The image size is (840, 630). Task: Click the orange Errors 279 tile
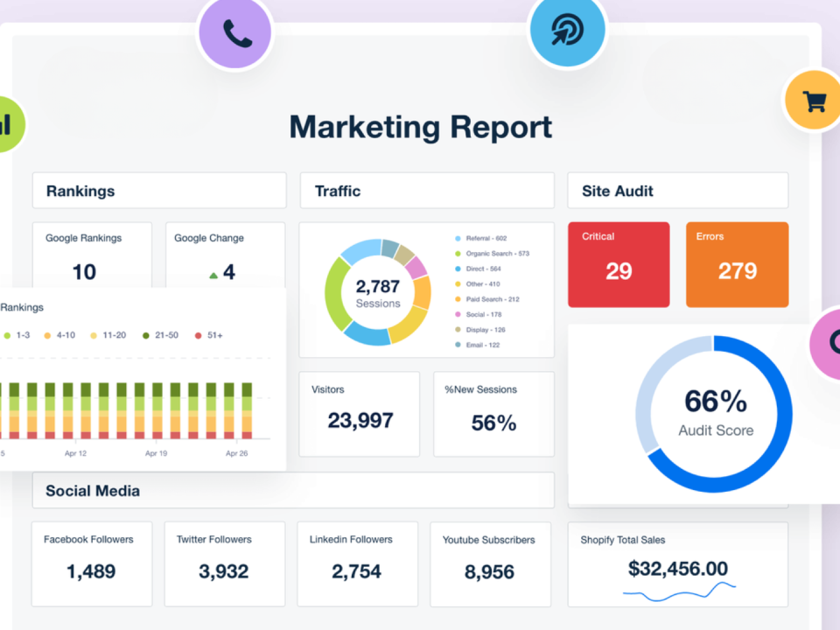click(737, 264)
